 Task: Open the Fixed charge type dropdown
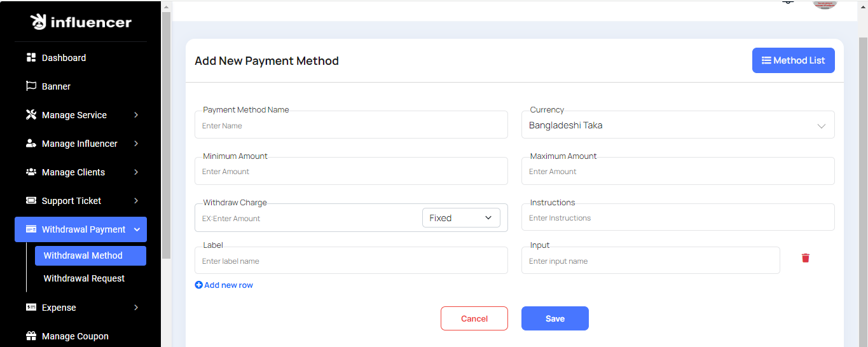point(461,218)
